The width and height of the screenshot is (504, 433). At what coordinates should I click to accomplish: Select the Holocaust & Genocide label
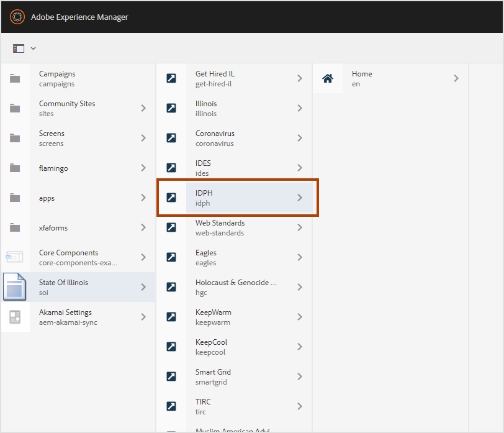(x=236, y=283)
